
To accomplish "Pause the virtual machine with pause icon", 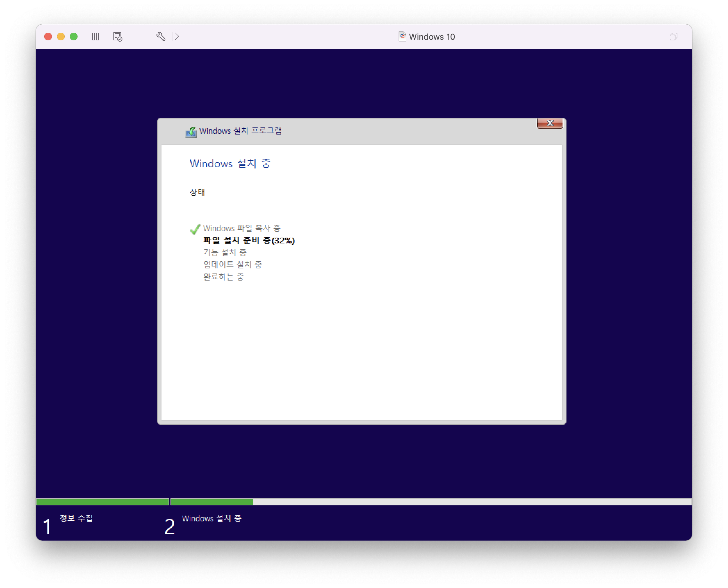I will tap(95, 37).
